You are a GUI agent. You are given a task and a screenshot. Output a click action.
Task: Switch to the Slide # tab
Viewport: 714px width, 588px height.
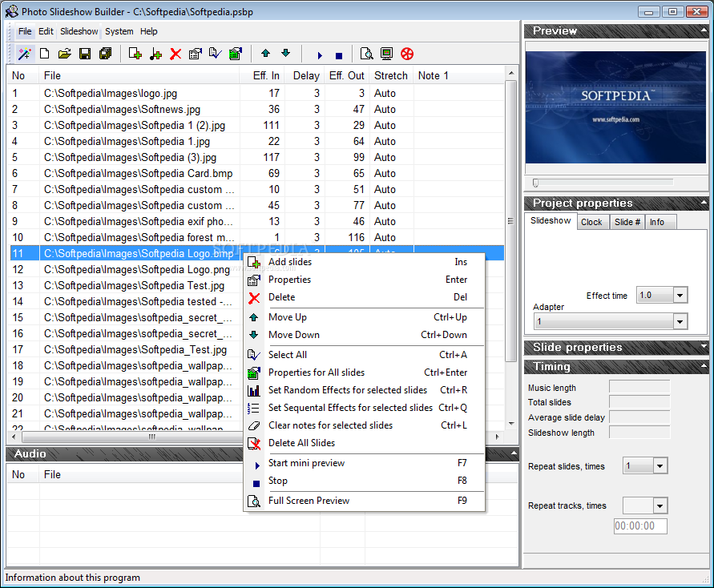627,222
